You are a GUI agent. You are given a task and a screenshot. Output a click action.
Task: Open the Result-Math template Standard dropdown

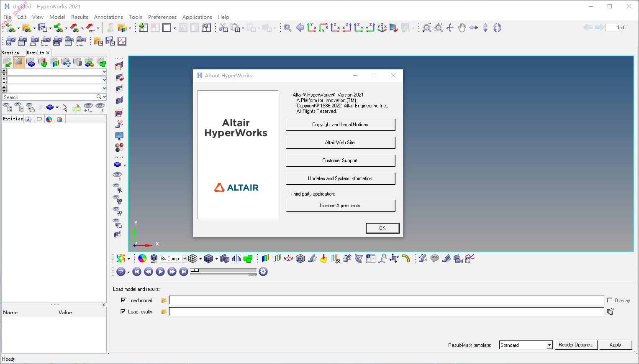(549, 345)
